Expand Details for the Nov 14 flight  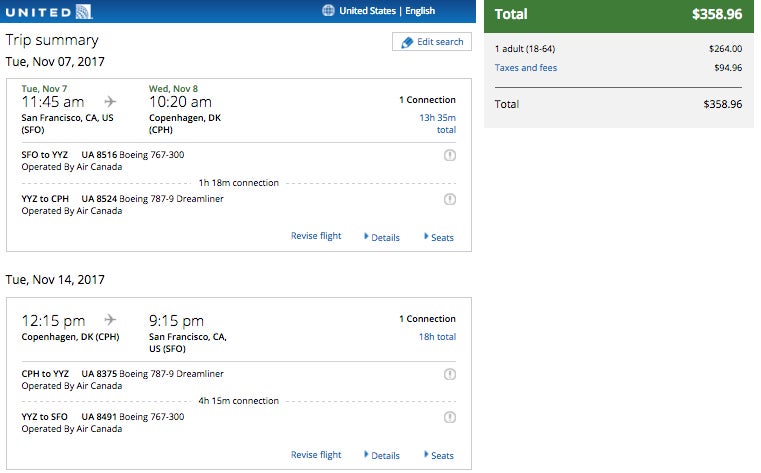tap(382, 456)
